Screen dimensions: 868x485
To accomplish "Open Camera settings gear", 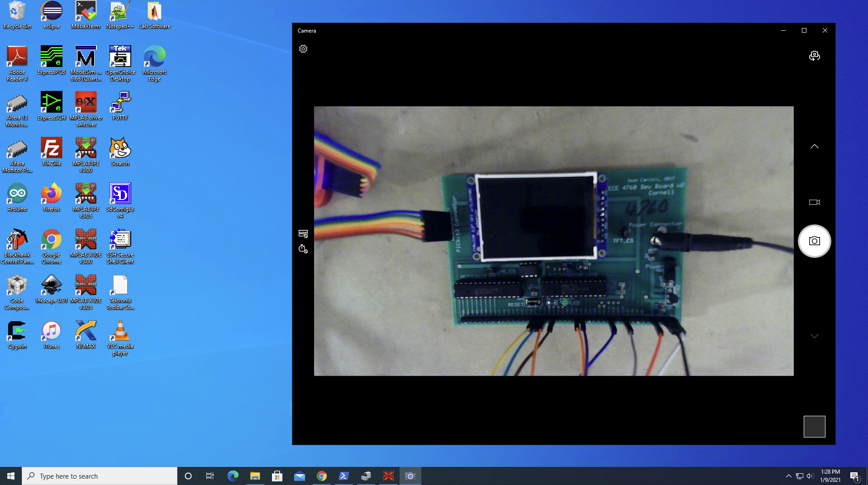I will (x=303, y=49).
